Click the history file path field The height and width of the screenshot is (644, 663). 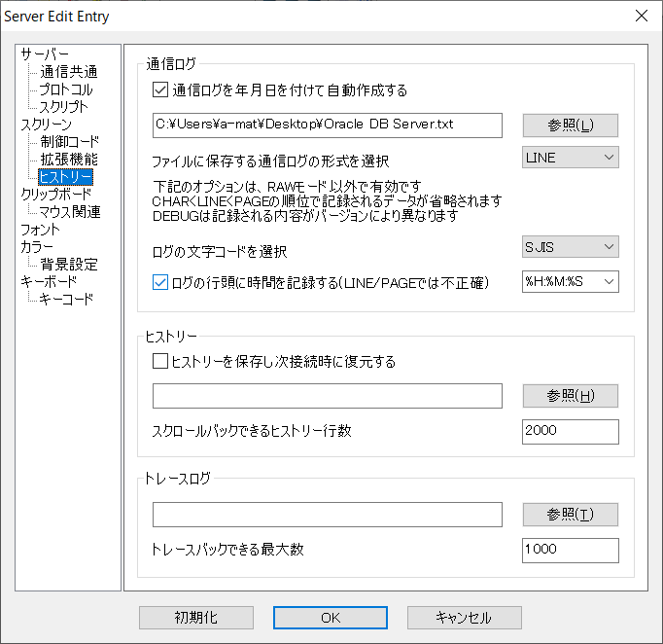(x=328, y=396)
